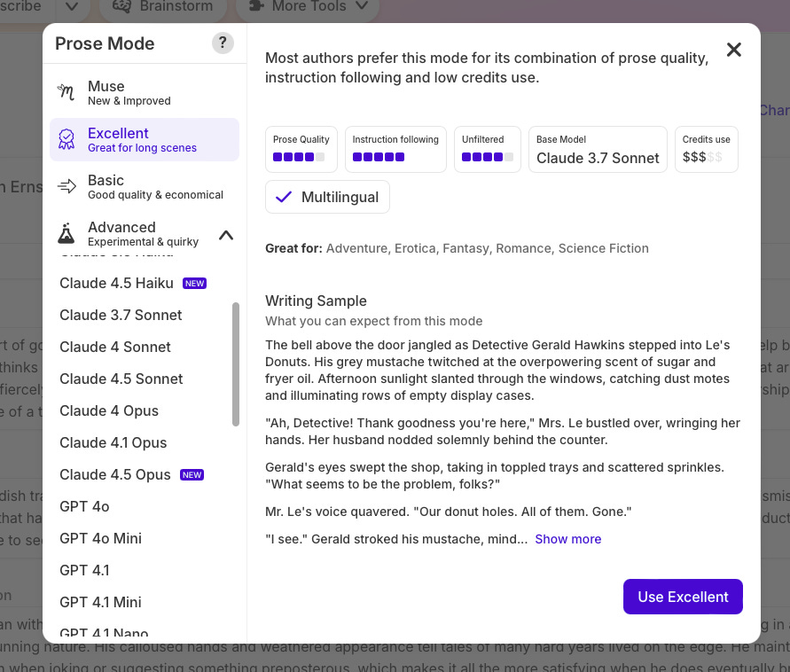The image size is (790, 672).
Task: Click the Use Excellent button
Action: coord(683,597)
